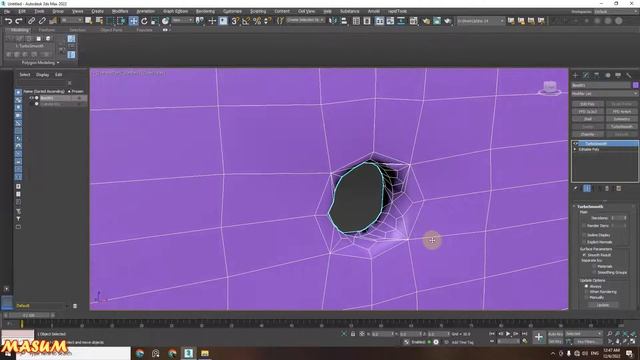Viewport: 640px width, 360px height.
Task: Toggle the Percent Snap icon
Action: tap(257, 21)
